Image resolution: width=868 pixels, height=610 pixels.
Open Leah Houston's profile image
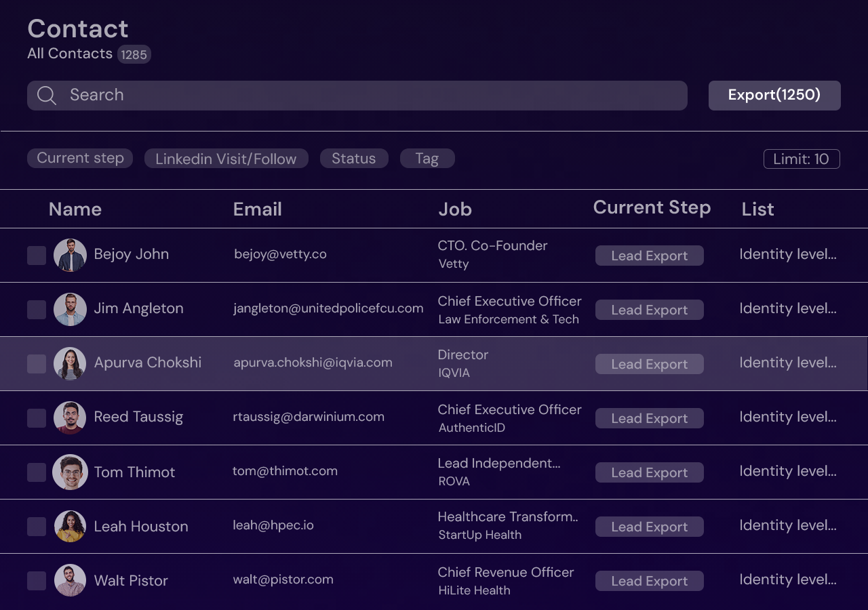70,526
